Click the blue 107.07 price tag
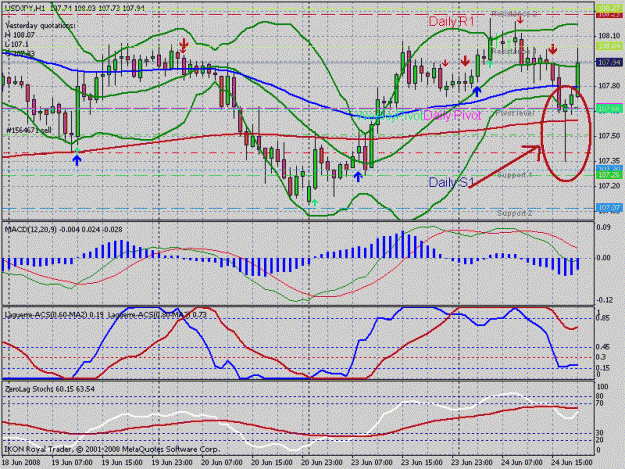 609,208
